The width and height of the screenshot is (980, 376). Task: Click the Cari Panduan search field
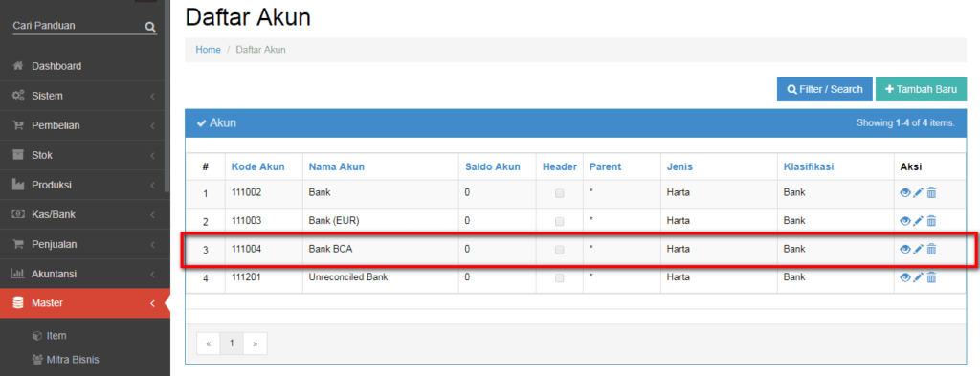pos(78,26)
